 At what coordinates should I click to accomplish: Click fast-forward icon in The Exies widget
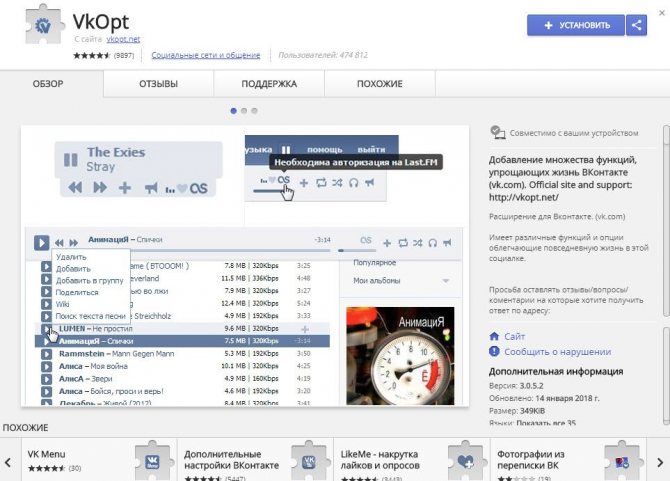100,188
